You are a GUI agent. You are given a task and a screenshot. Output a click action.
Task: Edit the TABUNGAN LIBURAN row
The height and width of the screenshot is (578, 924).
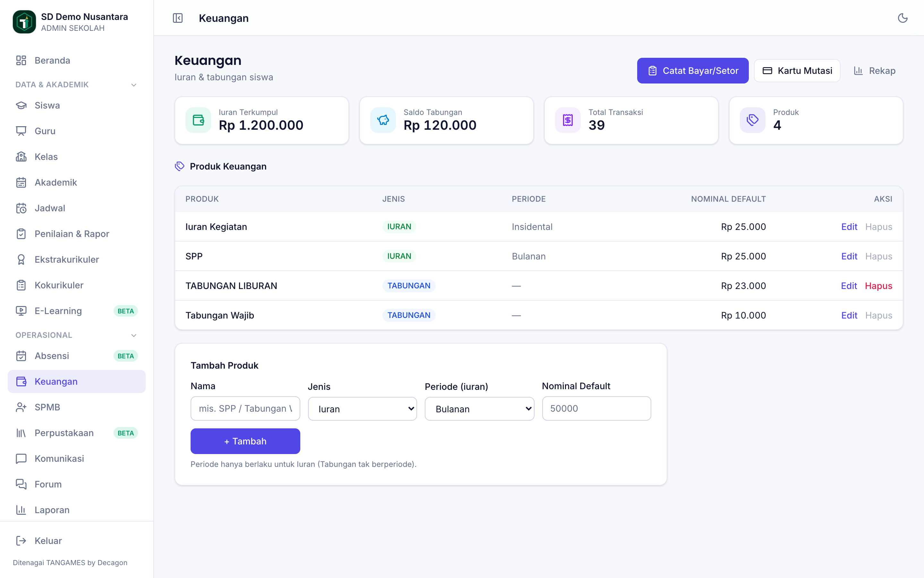point(849,286)
